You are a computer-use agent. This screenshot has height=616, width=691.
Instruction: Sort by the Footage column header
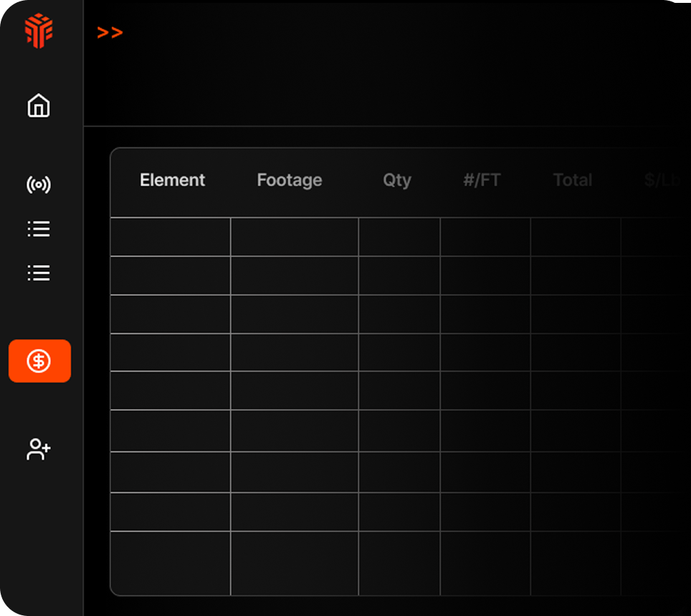(289, 180)
